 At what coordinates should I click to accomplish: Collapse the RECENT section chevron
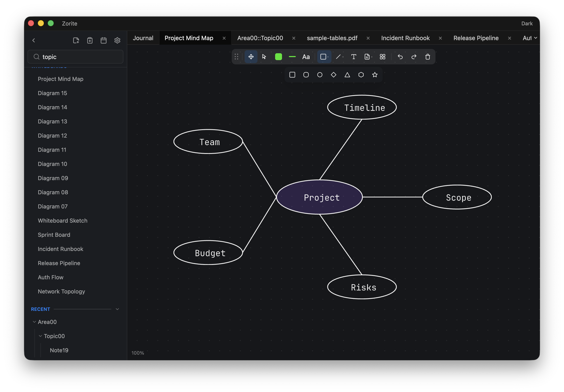(117, 309)
